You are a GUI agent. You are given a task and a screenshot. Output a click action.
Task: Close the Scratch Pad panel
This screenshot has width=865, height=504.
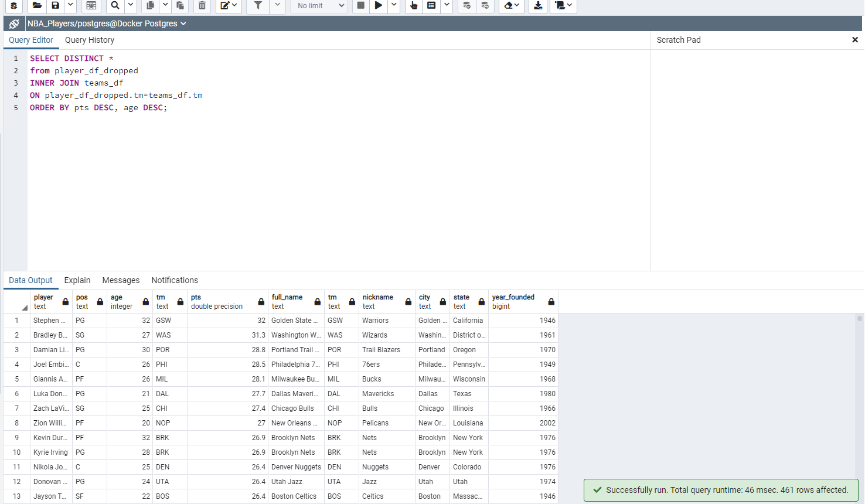click(855, 40)
